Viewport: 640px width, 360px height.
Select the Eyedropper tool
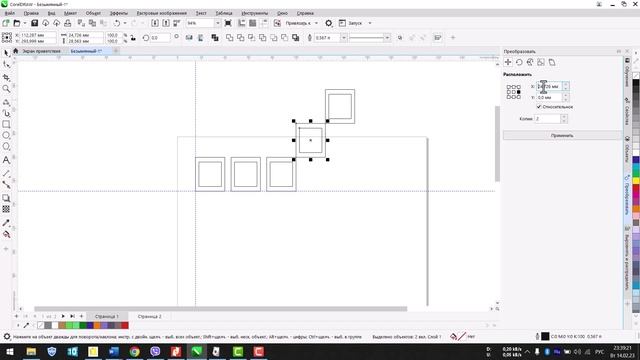6,223
